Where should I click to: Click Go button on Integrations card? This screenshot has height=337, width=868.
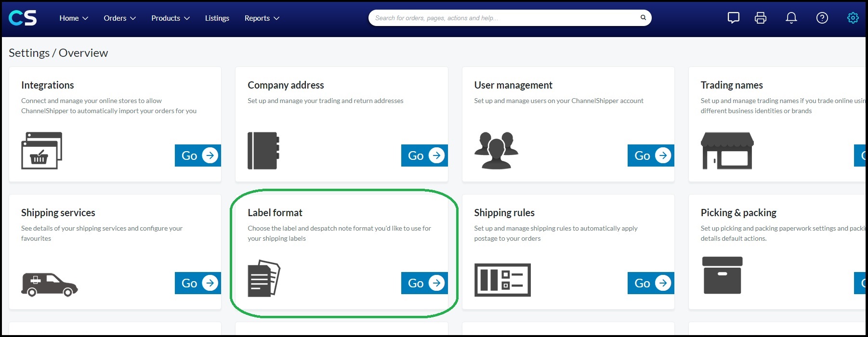(198, 156)
